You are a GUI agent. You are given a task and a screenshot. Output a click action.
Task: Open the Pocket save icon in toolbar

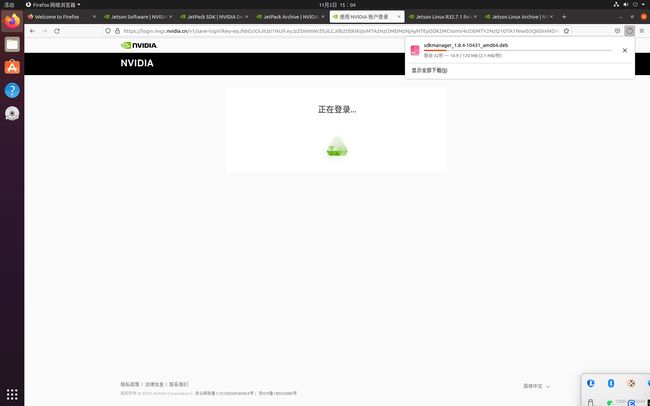[x=617, y=31]
